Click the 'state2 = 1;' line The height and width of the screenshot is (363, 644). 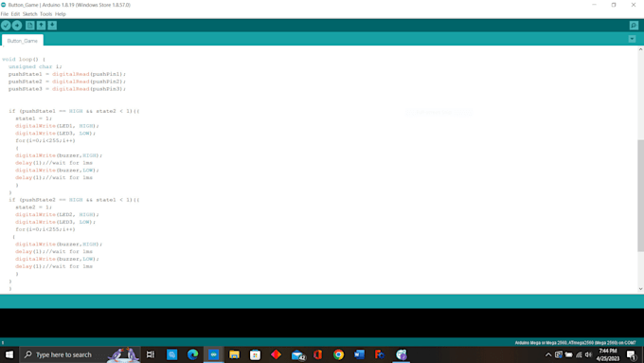click(34, 208)
